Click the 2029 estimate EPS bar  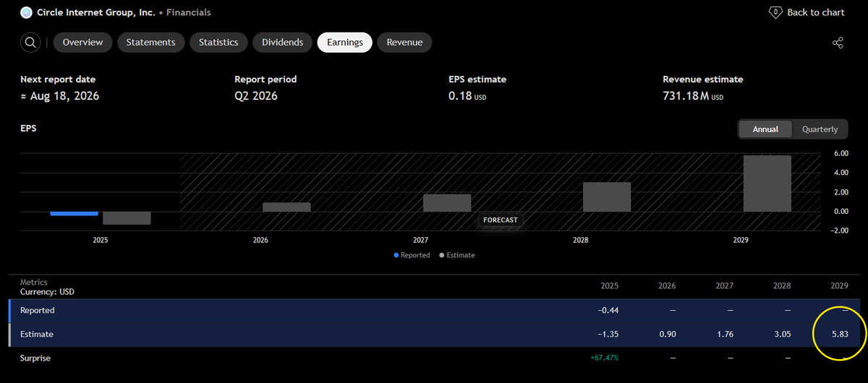point(767,184)
